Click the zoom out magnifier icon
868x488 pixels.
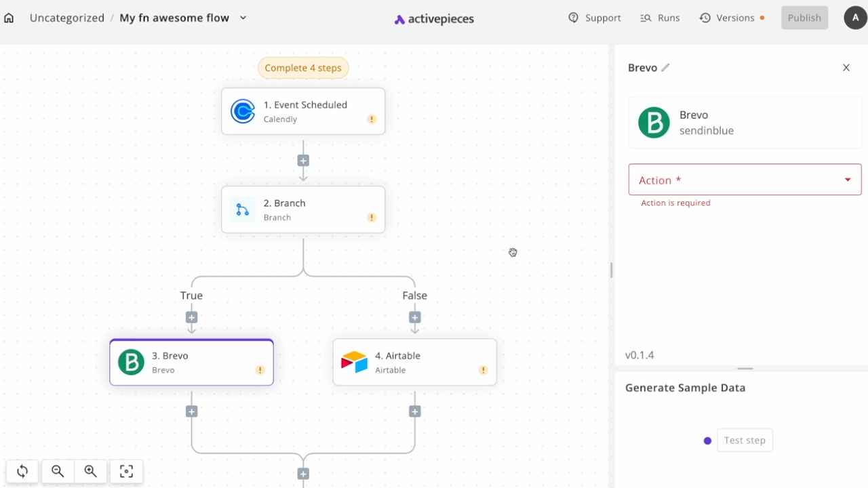coord(58,471)
